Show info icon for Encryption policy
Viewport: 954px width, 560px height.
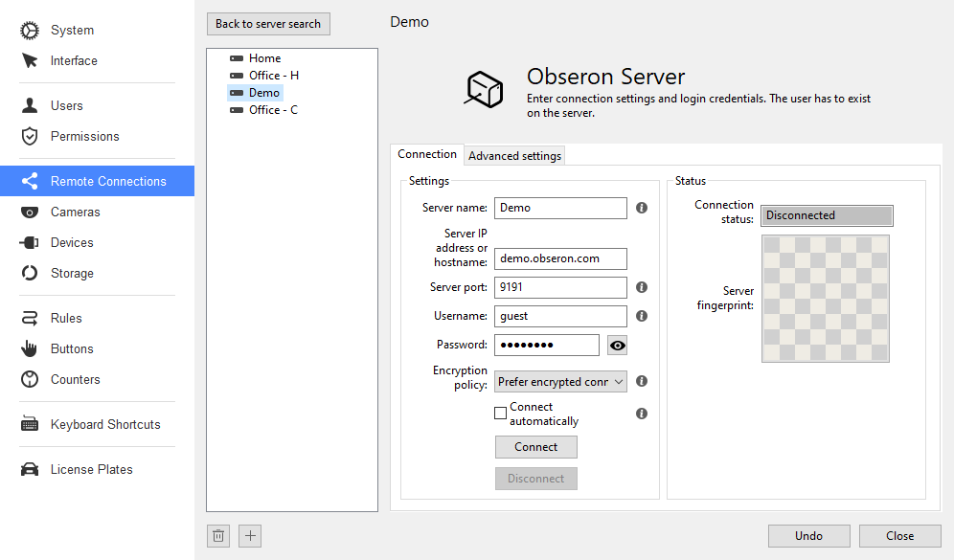[x=642, y=381]
